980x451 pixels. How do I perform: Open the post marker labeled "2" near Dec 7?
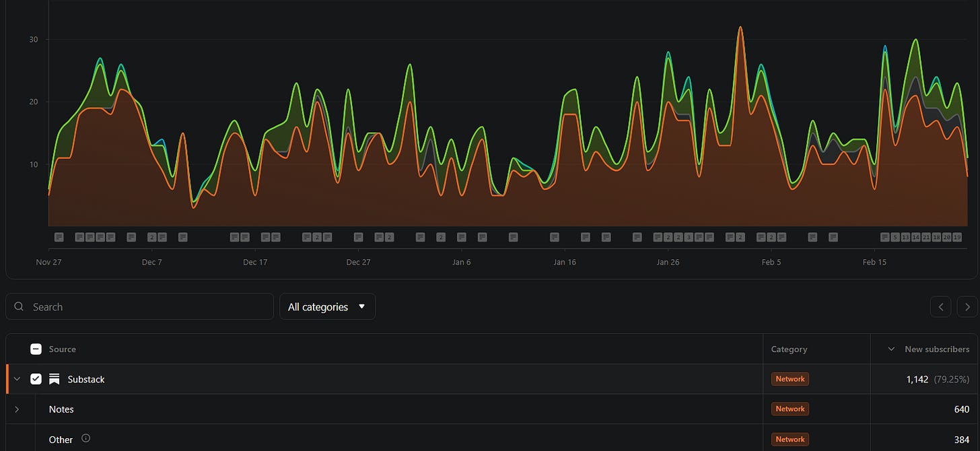tap(151, 237)
